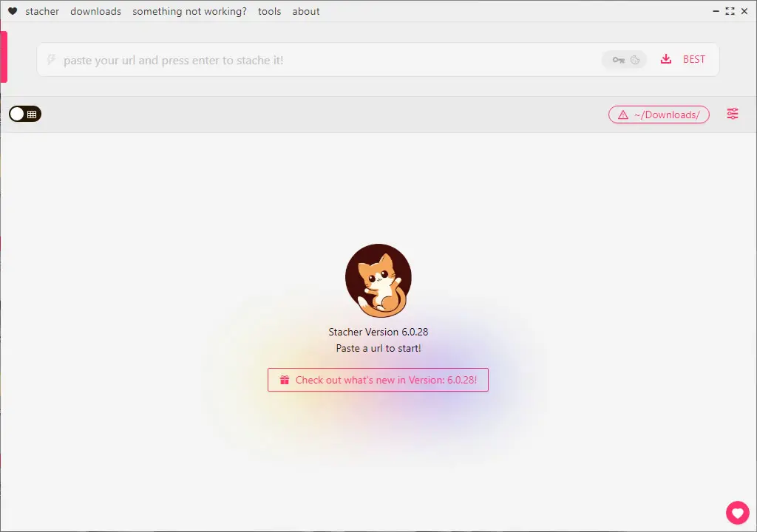Open the stacher menu
Viewport: 757px width, 532px height.
pos(42,11)
